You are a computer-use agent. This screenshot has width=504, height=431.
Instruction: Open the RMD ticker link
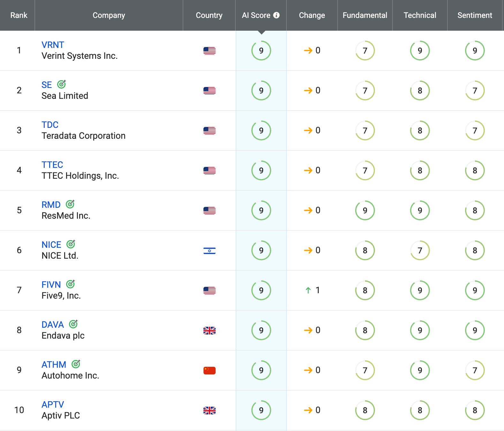[x=51, y=205]
